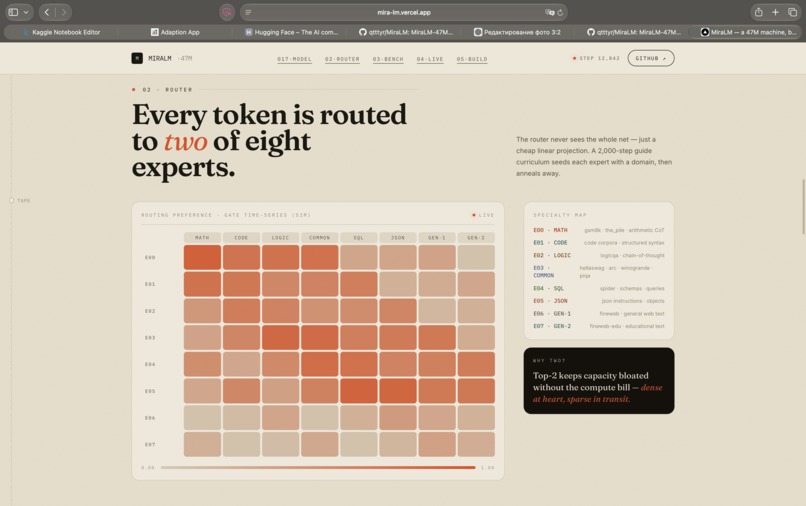Click the E07 row label
Screen dimensions: 806x506
[150, 444]
